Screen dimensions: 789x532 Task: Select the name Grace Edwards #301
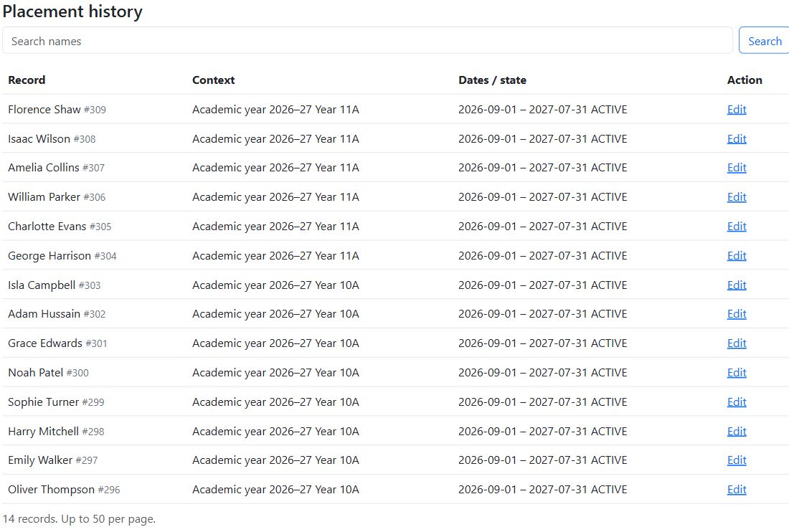[58, 343]
